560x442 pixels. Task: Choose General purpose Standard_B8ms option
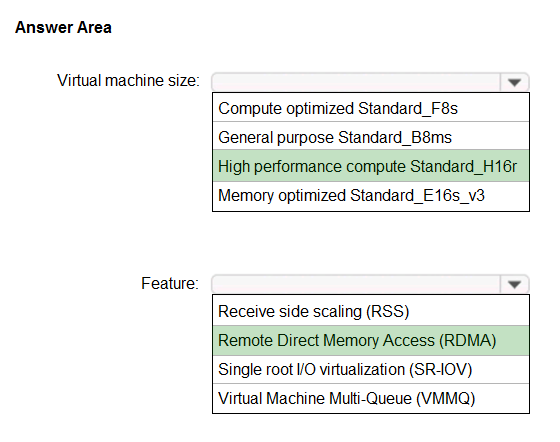point(371,137)
